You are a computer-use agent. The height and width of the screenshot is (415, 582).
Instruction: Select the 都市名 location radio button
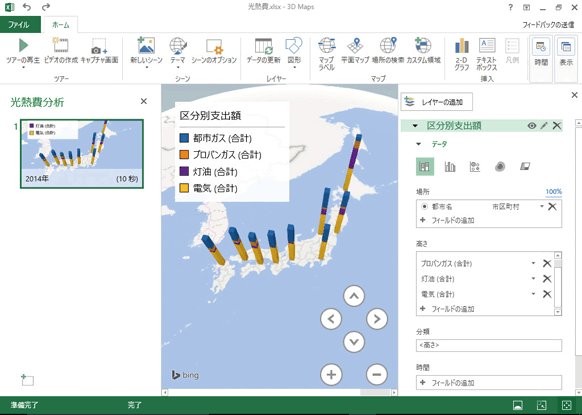tap(425, 206)
